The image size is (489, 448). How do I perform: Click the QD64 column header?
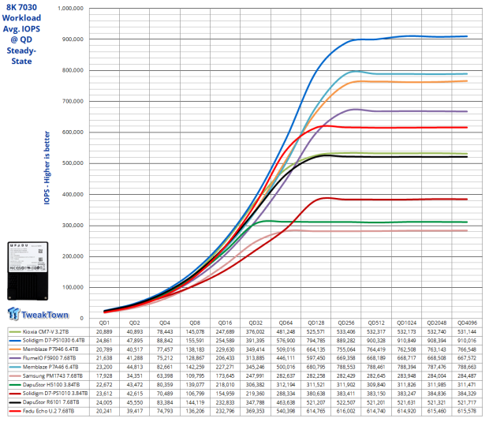[x=286, y=323]
